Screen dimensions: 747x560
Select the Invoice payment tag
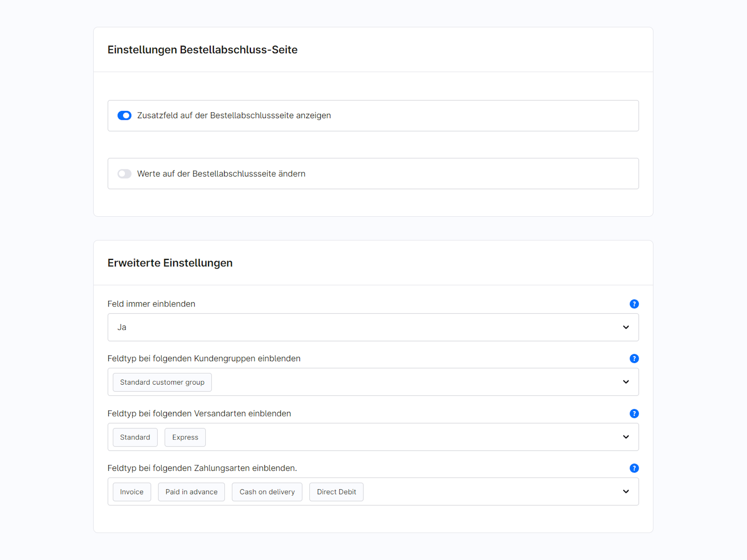pos(132,492)
